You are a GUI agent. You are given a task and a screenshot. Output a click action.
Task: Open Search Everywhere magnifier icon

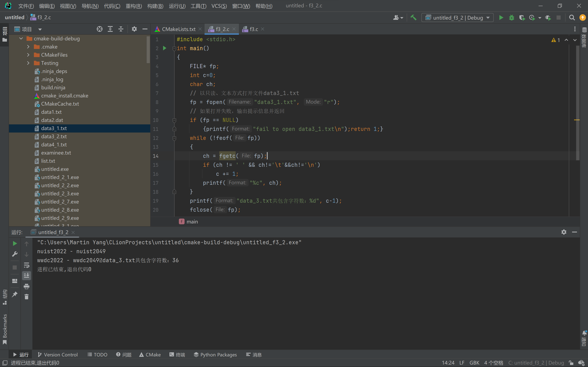572,18
